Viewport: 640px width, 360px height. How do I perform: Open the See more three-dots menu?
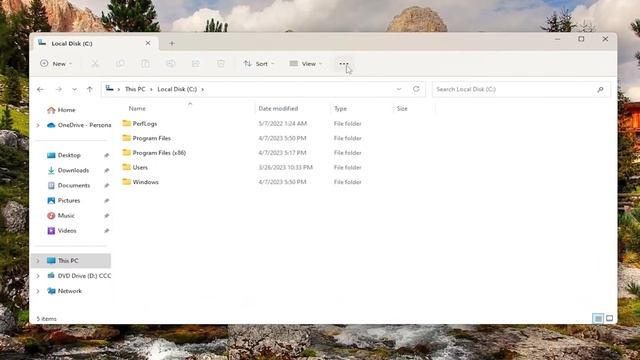344,64
